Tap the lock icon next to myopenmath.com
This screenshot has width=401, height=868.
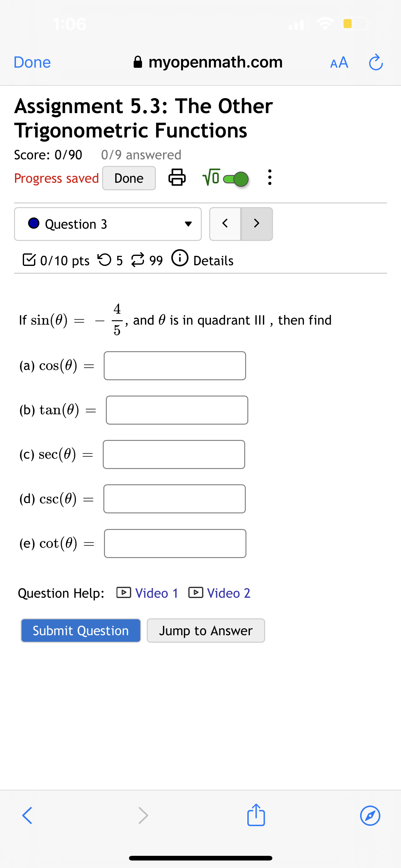(138, 62)
